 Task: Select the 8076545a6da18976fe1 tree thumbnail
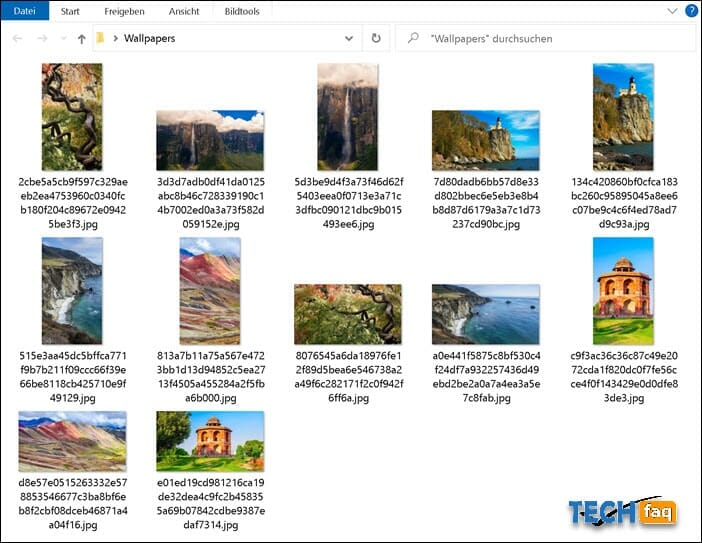point(348,314)
